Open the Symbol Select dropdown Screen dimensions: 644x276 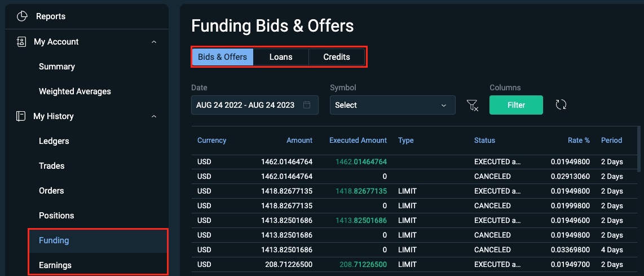(392, 105)
